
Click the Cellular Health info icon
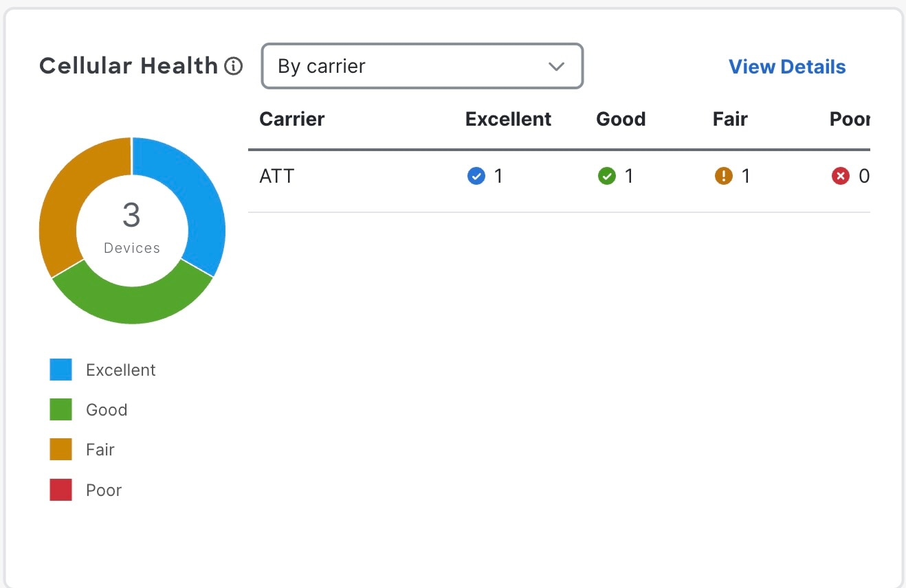(234, 66)
